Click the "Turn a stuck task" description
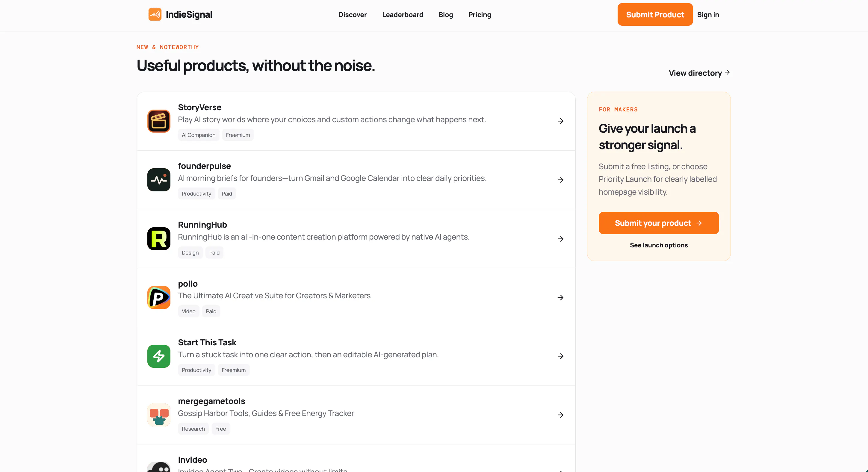 click(x=308, y=355)
